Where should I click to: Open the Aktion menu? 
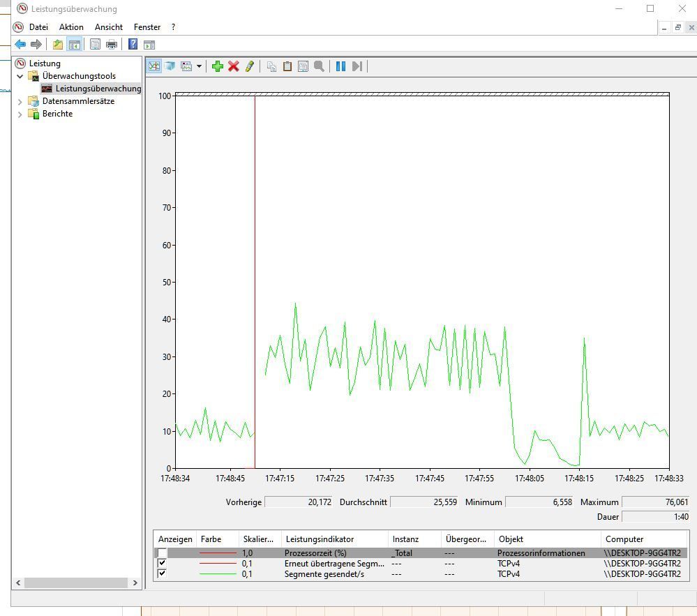(71, 27)
